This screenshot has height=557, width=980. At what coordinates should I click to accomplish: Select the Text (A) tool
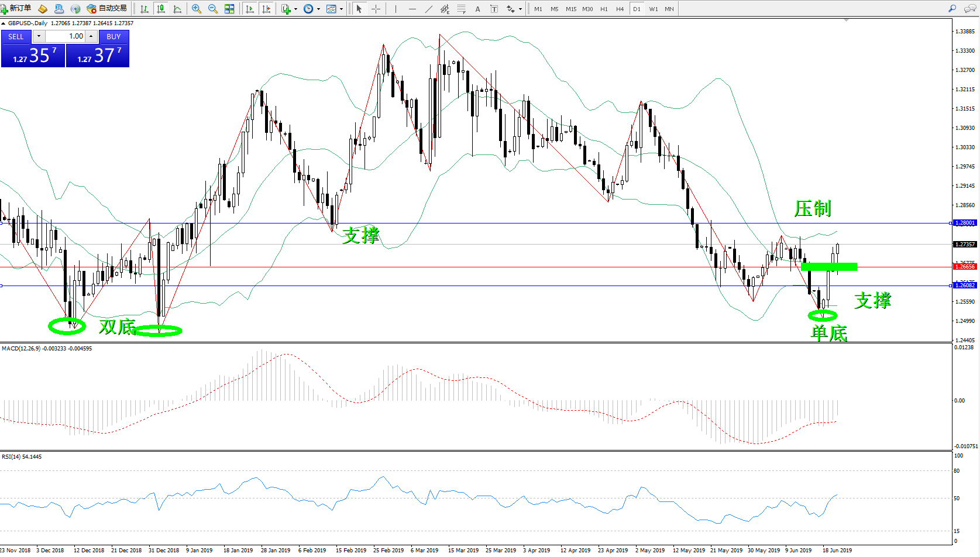click(477, 9)
